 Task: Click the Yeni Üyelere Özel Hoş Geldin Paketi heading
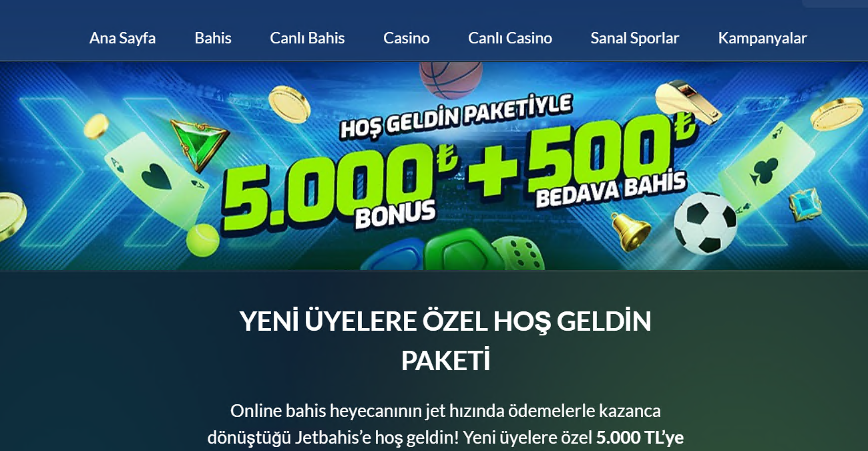tap(445, 341)
